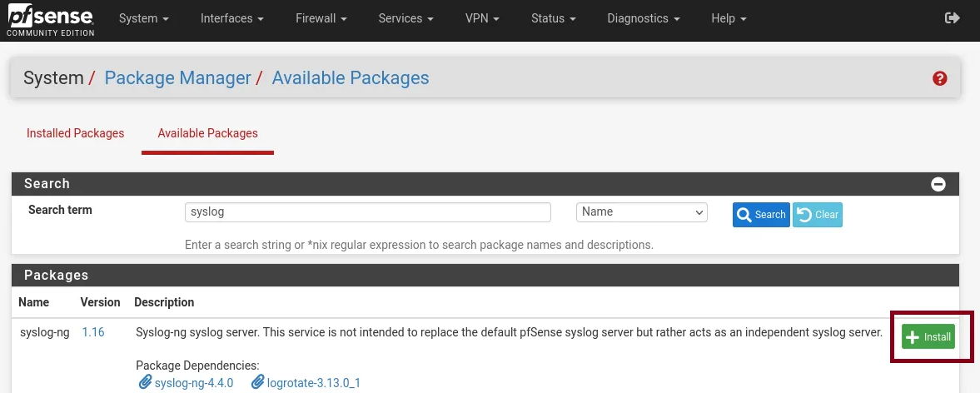Screen dimensions: 980x393
Task: Open the version 1.16 link
Action: (x=93, y=332)
